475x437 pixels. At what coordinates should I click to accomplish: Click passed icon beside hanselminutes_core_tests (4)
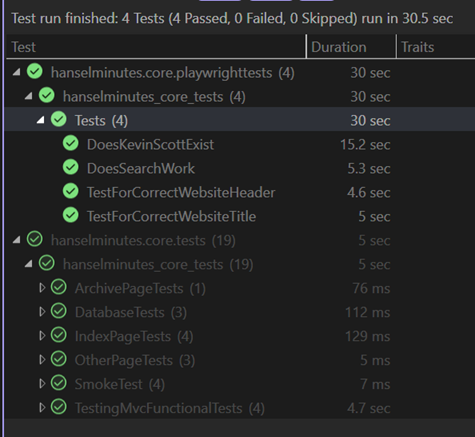pyautogui.click(x=47, y=95)
